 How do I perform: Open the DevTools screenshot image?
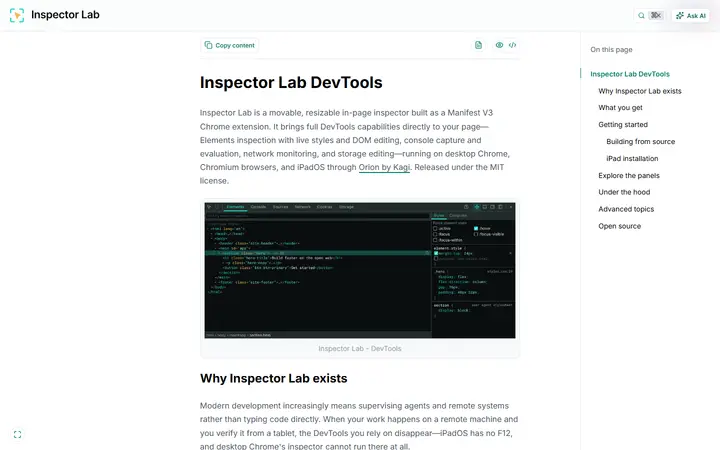[360, 270]
